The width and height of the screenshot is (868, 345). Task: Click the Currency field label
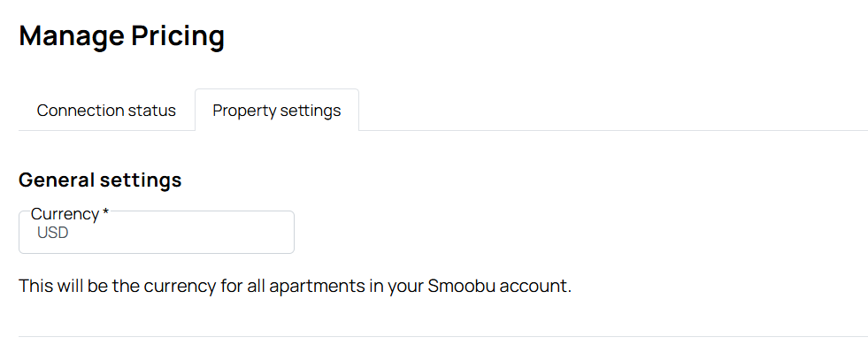coord(65,214)
